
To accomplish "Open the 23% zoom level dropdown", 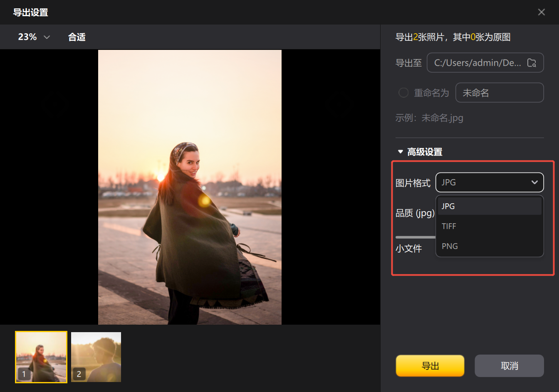I will point(34,37).
